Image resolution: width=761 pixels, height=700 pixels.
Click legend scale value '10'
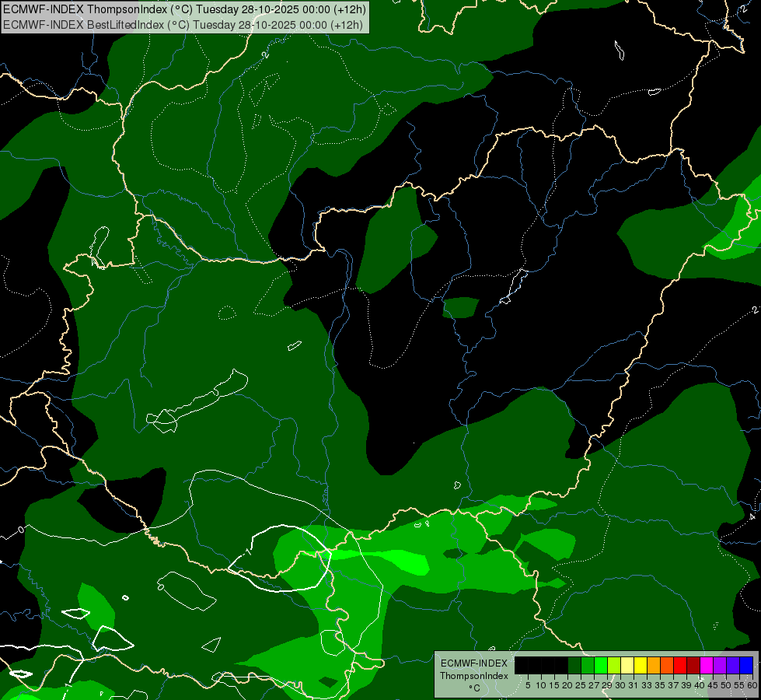541,685
